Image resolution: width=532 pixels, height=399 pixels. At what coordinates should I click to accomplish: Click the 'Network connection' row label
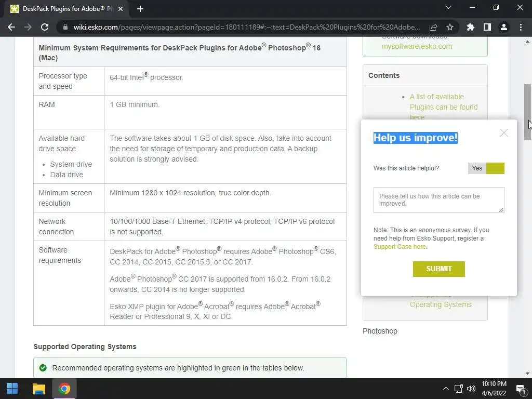[56, 227]
